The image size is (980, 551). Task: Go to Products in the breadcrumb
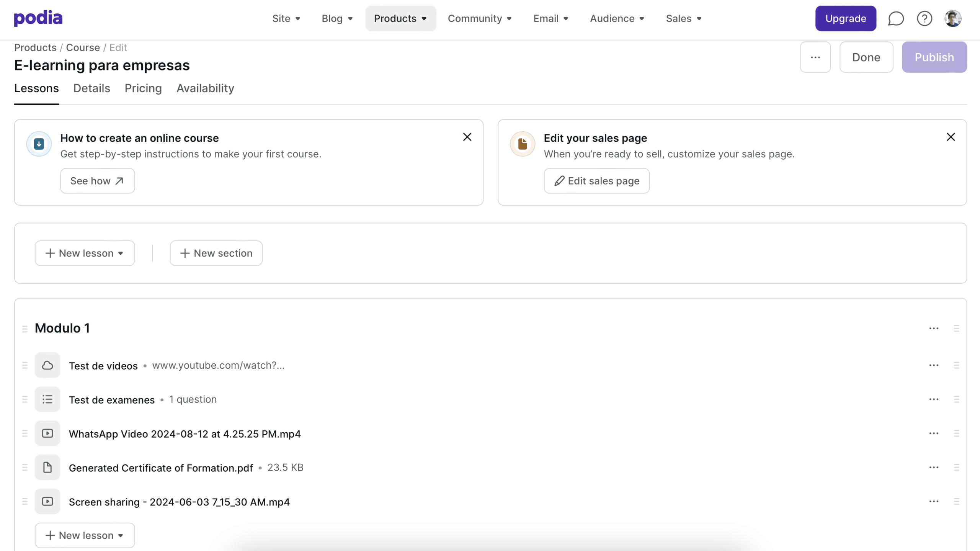[35, 47]
